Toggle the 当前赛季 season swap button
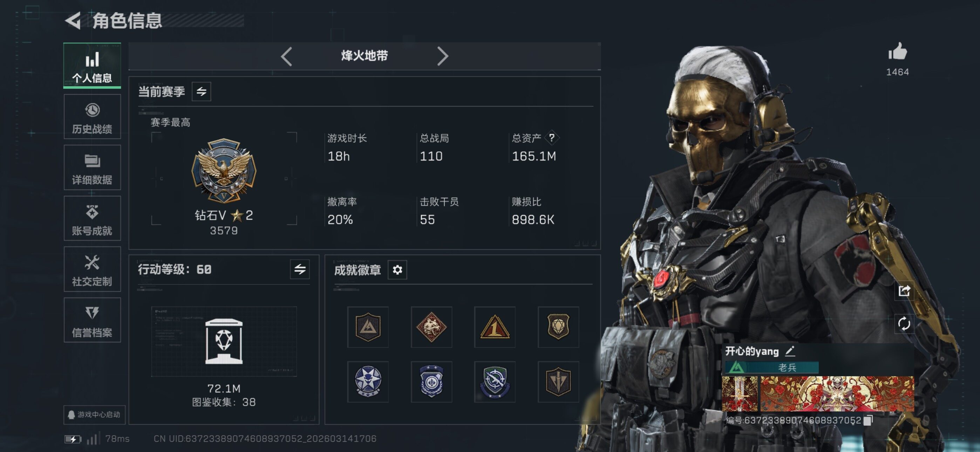980x452 pixels. coord(201,91)
